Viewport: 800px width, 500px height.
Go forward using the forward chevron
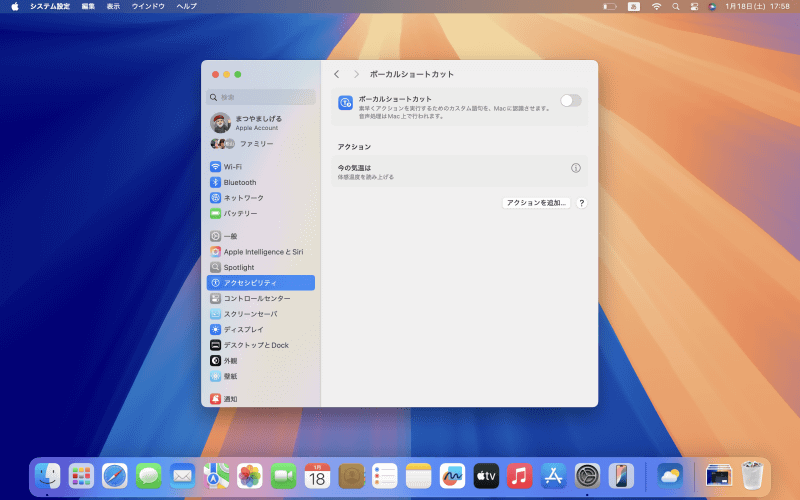pyautogui.click(x=356, y=74)
